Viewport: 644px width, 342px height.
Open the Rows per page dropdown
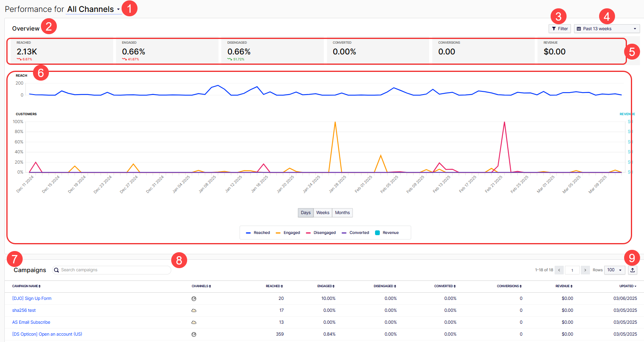(x=614, y=270)
